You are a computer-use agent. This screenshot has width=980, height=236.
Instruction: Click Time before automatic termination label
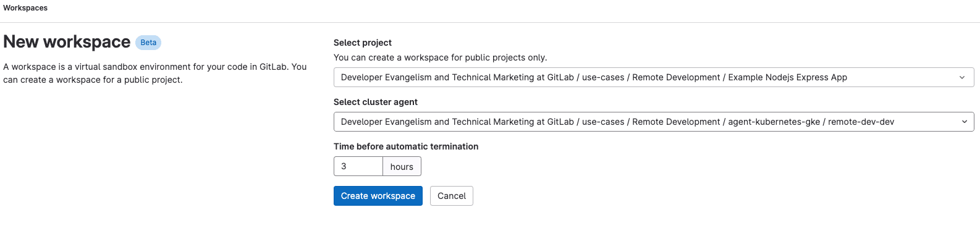tap(406, 146)
